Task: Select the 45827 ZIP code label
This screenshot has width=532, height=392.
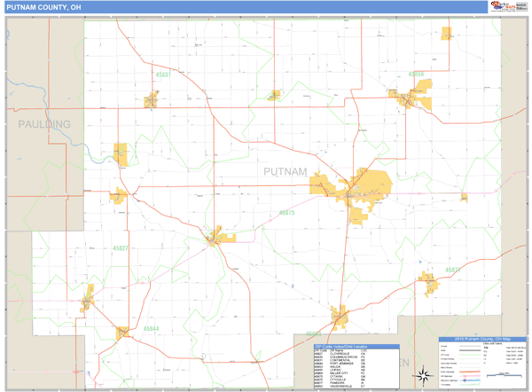Action: click(x=120, y=248)
